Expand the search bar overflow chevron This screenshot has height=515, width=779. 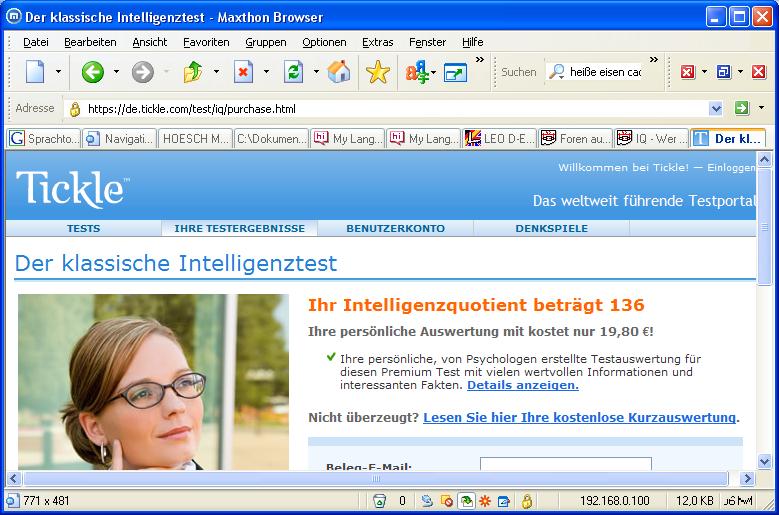click(654, 60)
